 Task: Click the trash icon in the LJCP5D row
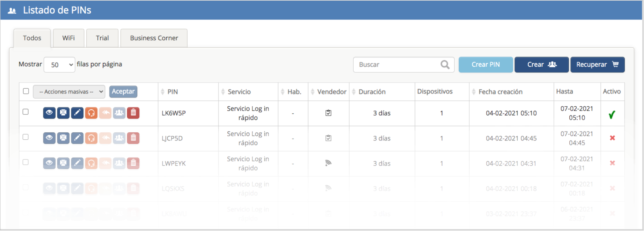click(133, 138)
